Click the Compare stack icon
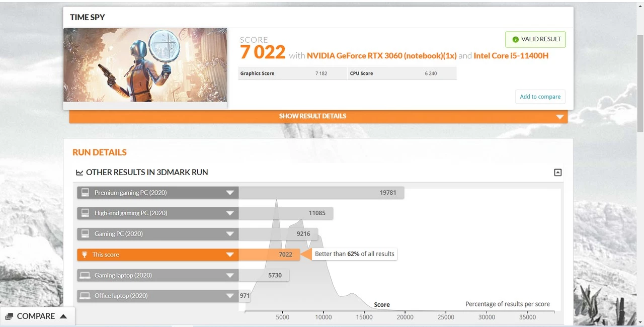Viewport: 644px width, 327px height. point(9,316)
